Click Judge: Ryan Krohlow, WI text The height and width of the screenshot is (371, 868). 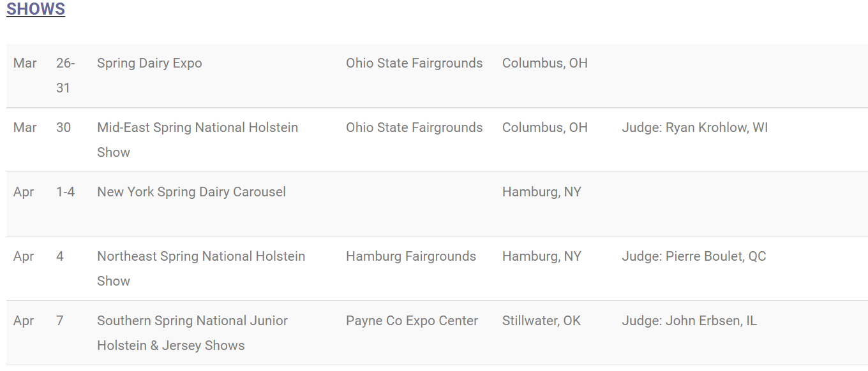point(695,127)
